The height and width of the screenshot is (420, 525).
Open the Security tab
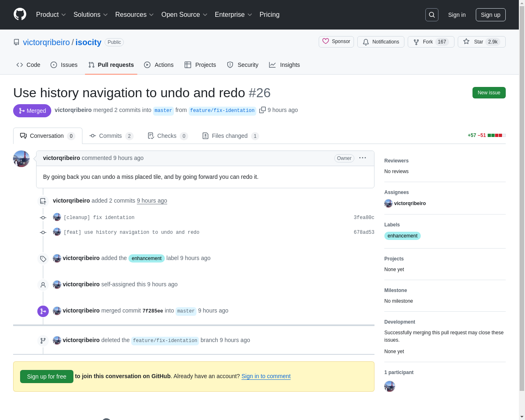coord(243,65)
